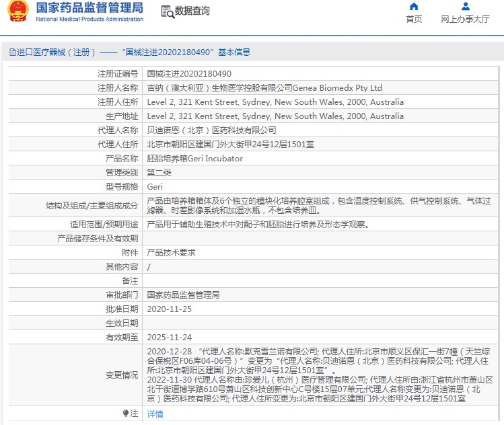The width and height of the screenshot is (504, 425).
Task: Select approval date 2020-11-25
Action: pyautogui.click(x=169, y=309)
